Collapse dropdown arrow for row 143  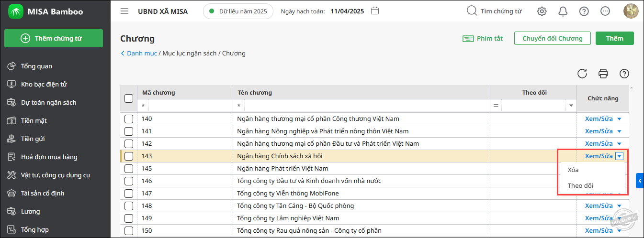tap(620, 156)
